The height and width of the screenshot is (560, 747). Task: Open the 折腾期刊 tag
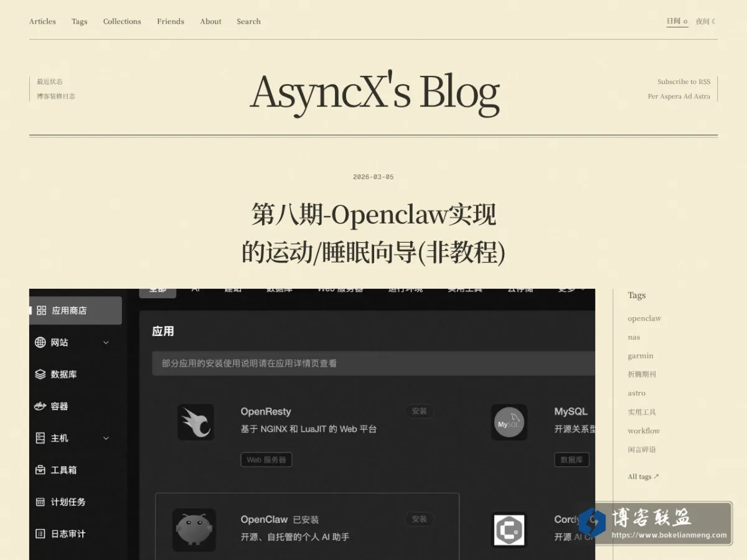642,375
